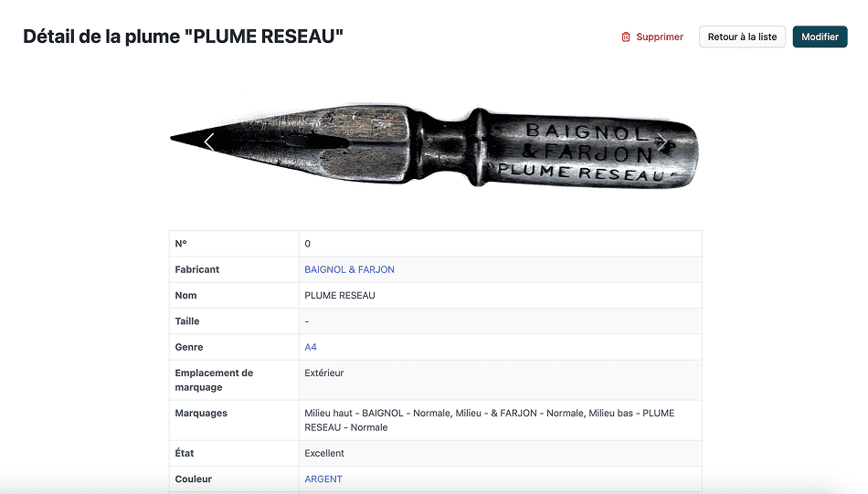Screen dimensions: 868x494
Task: Open the A4 genre link
Action: pyautogui.click(x=311, y=347)
